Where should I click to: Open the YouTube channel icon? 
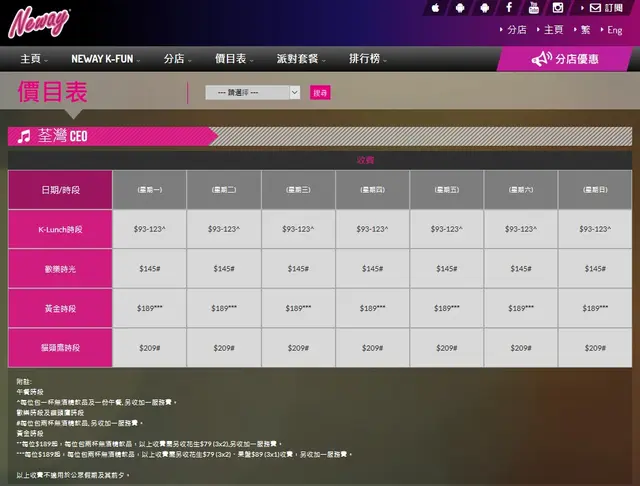(534, 8)
